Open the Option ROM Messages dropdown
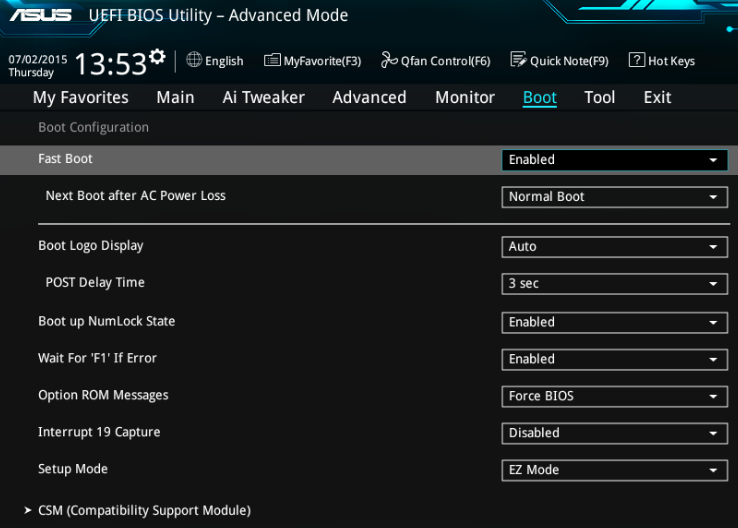 pos(615,396)
